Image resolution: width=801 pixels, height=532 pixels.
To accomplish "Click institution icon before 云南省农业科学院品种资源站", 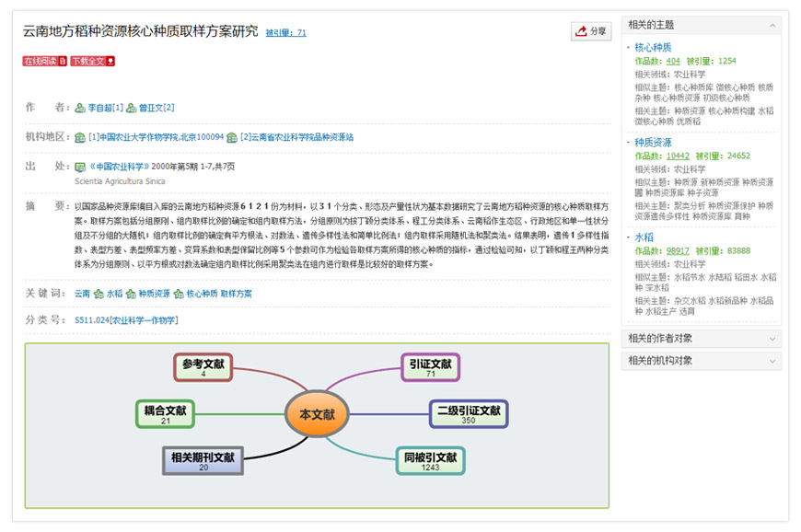I will [x=232, y=137].
